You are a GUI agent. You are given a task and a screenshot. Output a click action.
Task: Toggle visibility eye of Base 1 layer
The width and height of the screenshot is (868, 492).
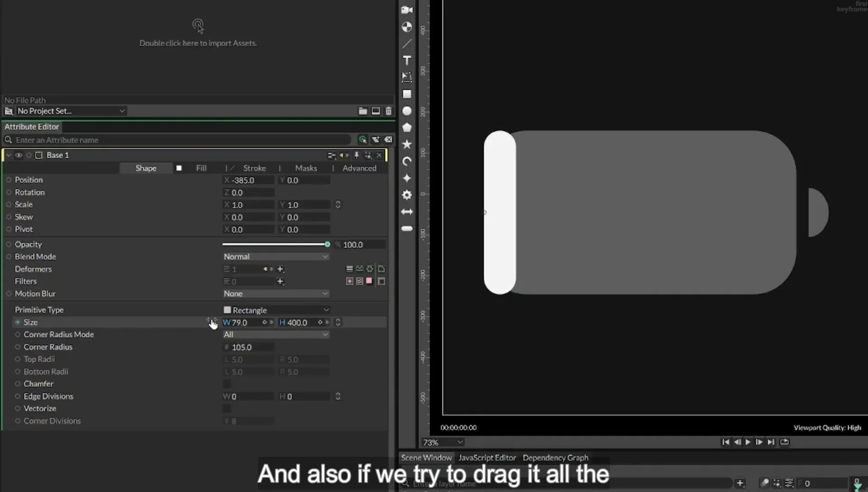(x=19, y=155)
